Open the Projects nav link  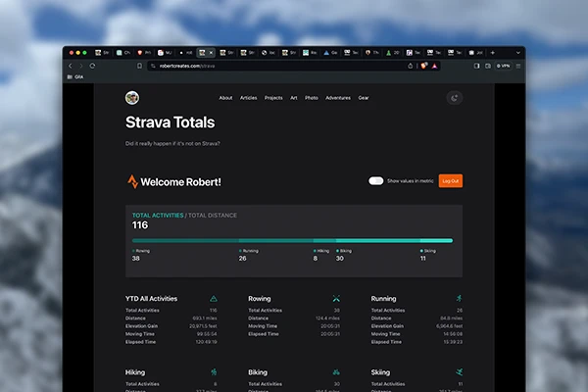click(x=273, y=98)
